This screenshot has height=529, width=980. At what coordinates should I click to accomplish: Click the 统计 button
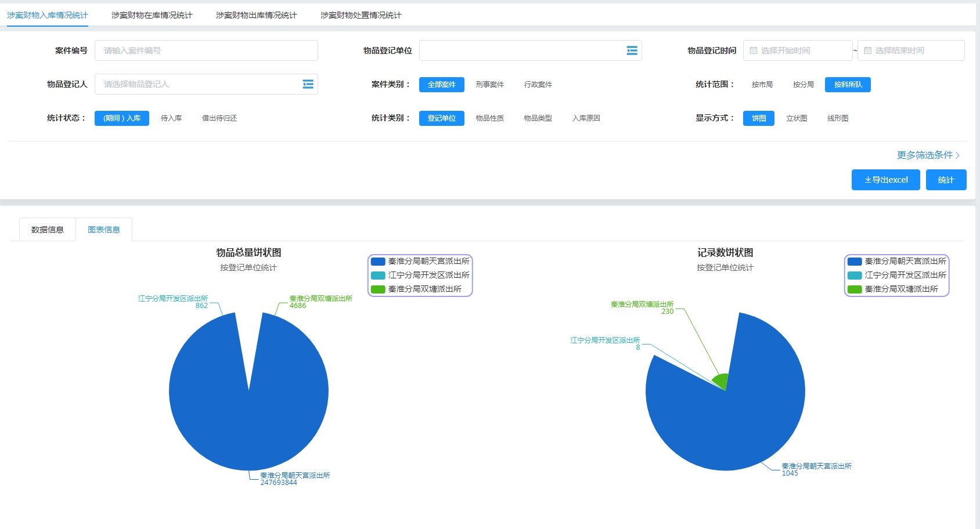[946, 180]
